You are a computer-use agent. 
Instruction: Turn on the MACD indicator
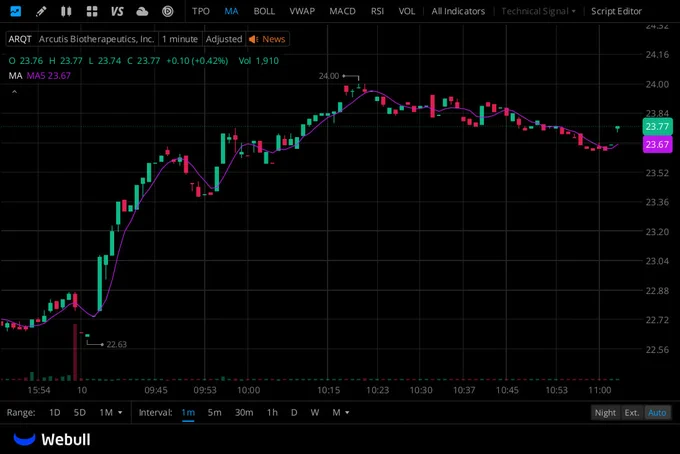(x=342, y=11)
